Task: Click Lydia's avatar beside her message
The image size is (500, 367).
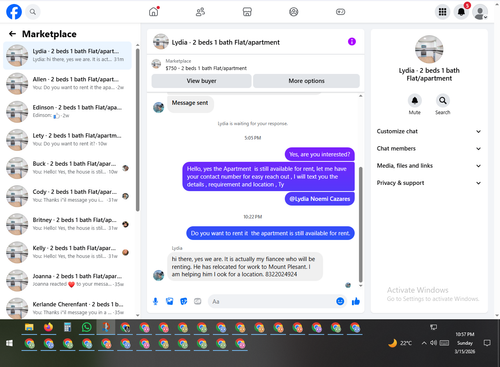Action: point(158,275)
